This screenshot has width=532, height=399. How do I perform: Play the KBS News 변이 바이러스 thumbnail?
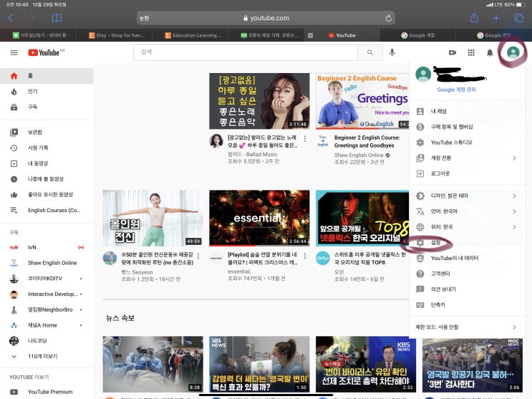coord(366,364)
